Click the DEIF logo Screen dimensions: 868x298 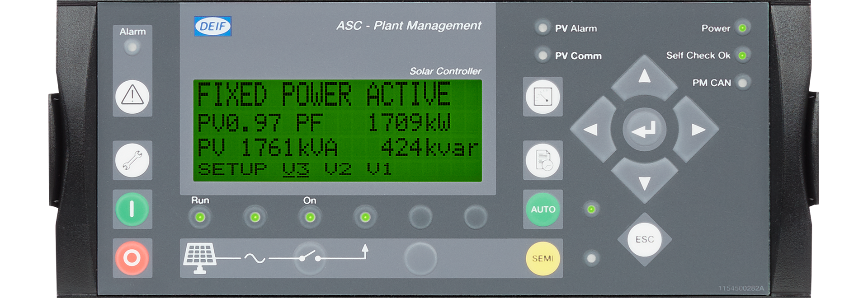(x=213, y=26)
